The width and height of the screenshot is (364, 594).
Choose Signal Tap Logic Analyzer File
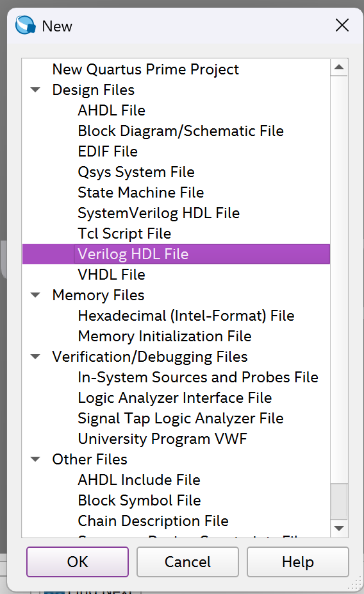[181, 418]
